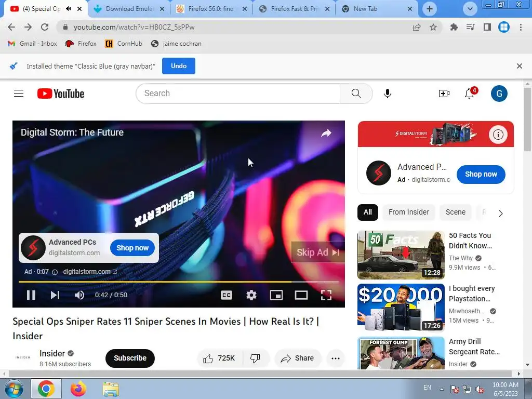Toggle the browser side panel icon

(487, 27)
